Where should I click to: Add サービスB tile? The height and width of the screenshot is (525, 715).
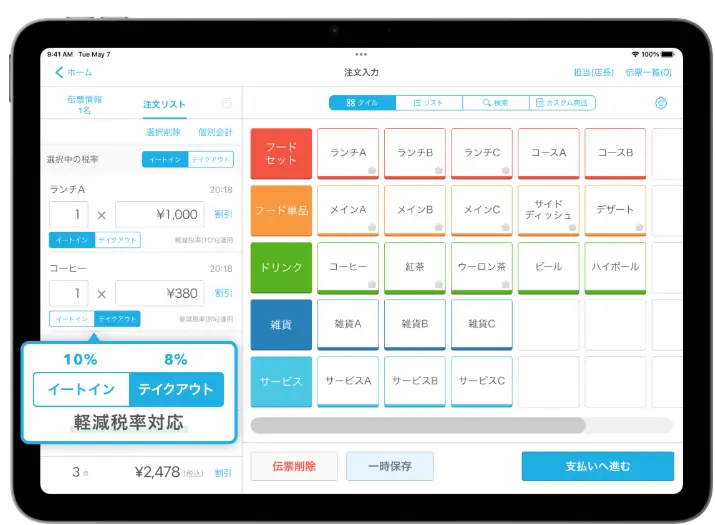[415, 382]
